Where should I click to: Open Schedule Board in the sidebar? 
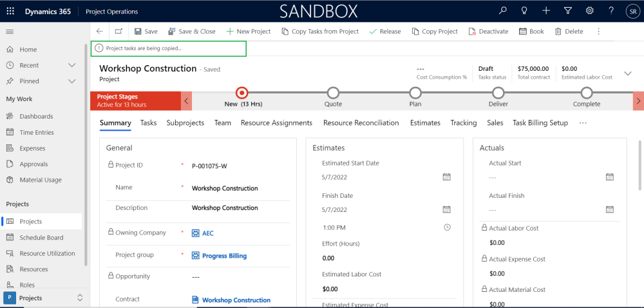point(41,237)
